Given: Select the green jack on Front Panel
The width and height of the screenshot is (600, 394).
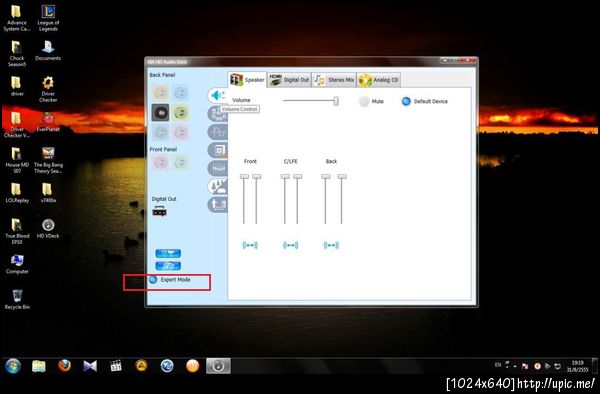Looking at the screenshot, I should 180,162.
